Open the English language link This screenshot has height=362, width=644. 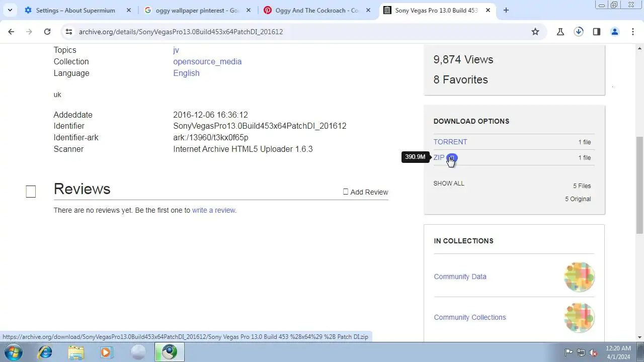pyautogui.click(x=186, y=73)
